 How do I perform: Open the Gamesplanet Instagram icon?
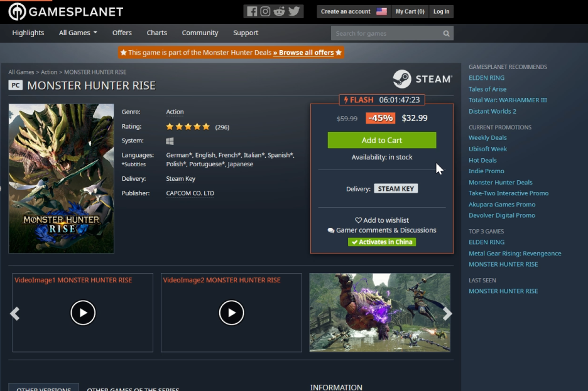coord(265,11)
